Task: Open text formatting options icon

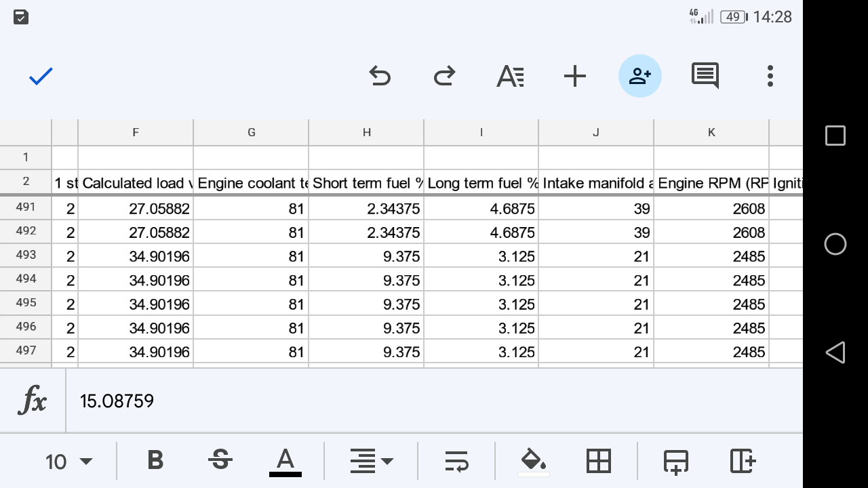Action: [510, 76]
